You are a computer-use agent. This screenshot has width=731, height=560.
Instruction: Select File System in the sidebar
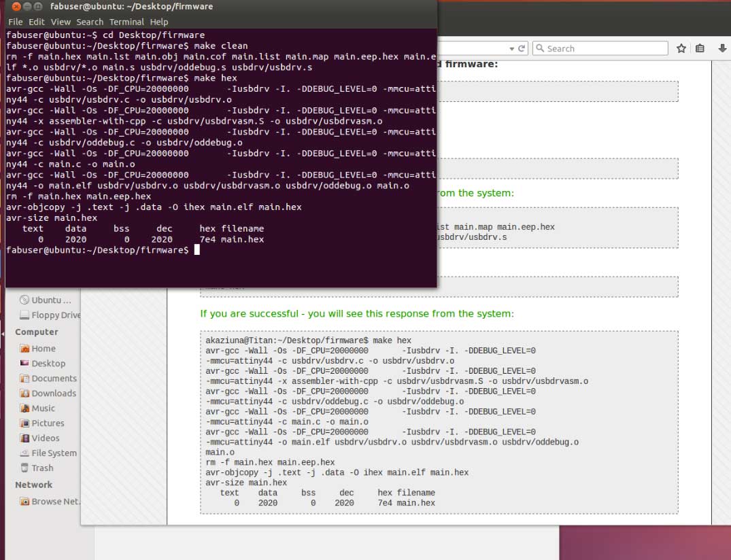coord(48,453)
